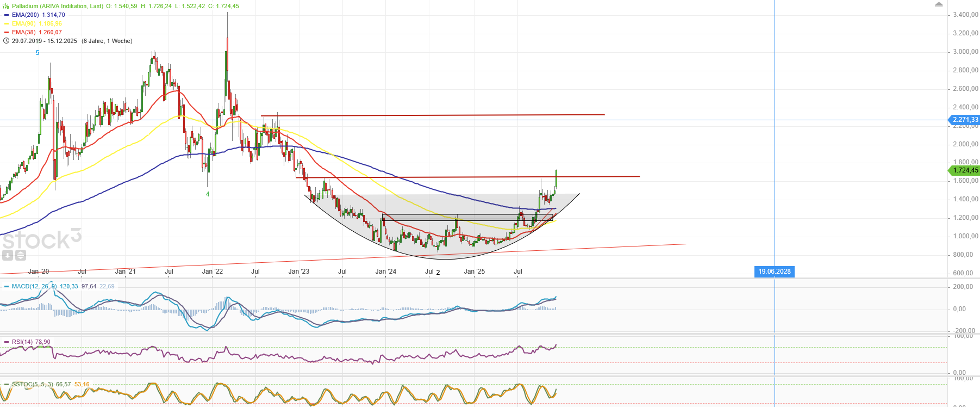Open the SSTOC(5, 5, 3) indicator label
Screen dimensions: 980x407
[x=33, y=385]
